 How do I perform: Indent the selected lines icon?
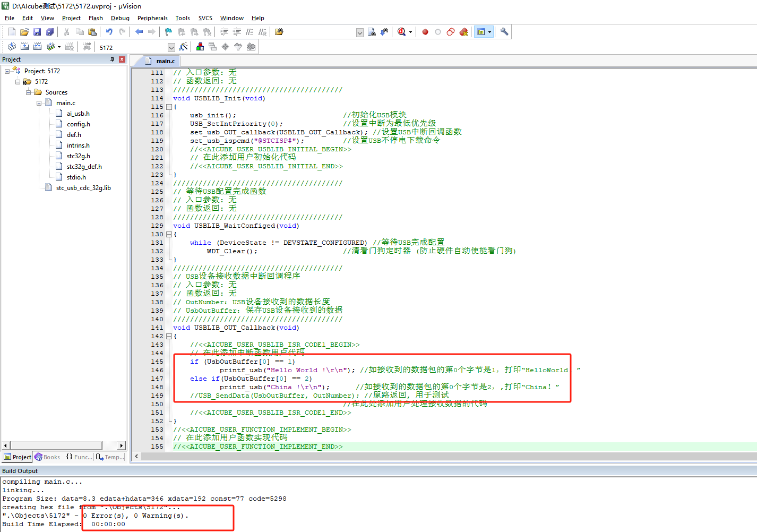[224, 32]
